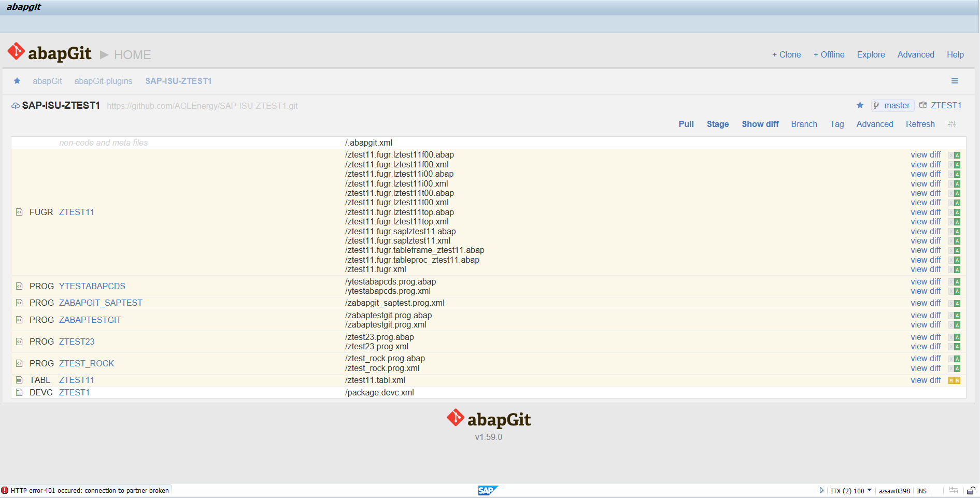This screenshot has width=980, height=498.
Task: Click the package icon beside ZTEST1
Action: click(923, 105)
